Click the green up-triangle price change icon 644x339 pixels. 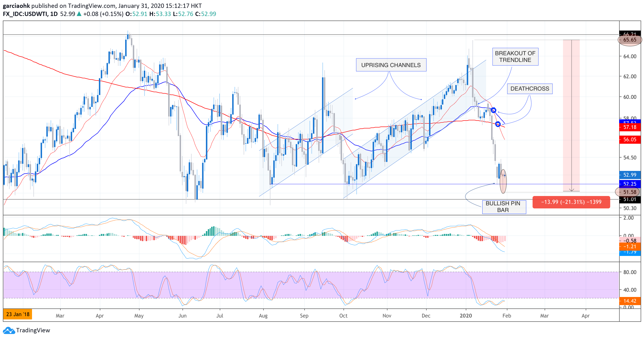(79, 14)
